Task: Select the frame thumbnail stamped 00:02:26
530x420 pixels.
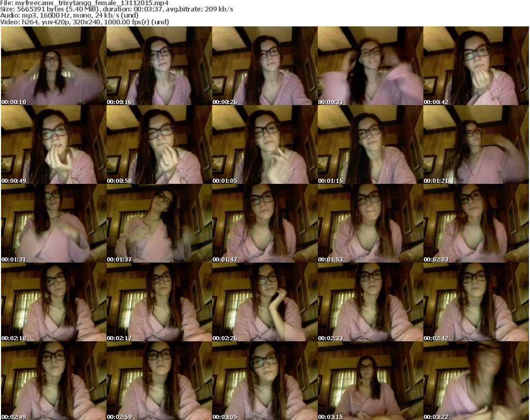Action: tap(264, 302)
